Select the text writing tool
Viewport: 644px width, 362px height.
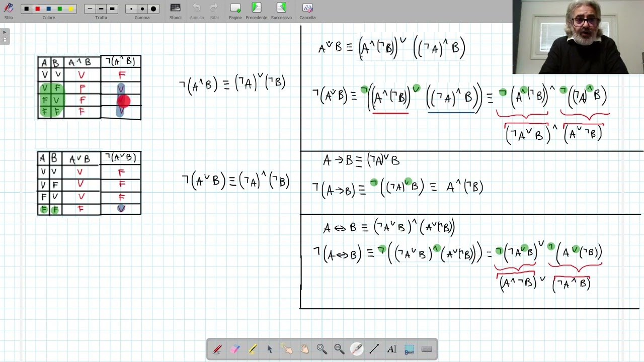click(x=391, y=349)
